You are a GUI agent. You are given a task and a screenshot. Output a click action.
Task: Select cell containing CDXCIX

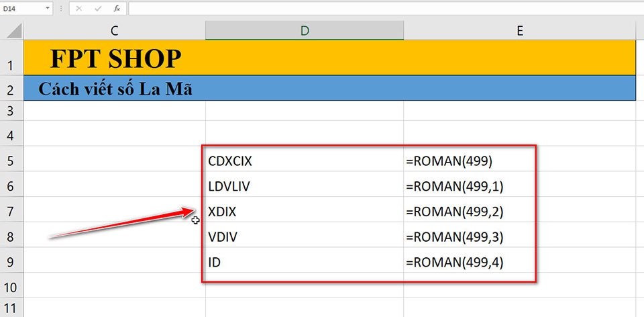[305, 158]
